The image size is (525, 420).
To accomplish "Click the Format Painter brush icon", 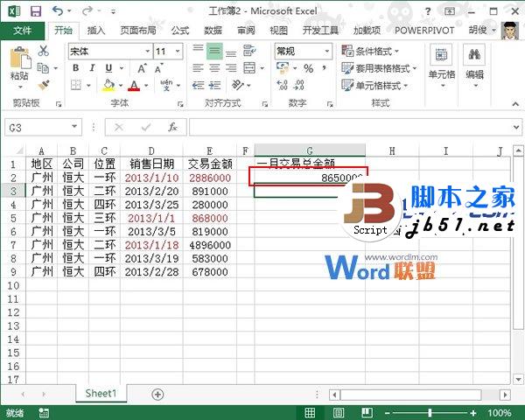I will [x=44, y=84].
